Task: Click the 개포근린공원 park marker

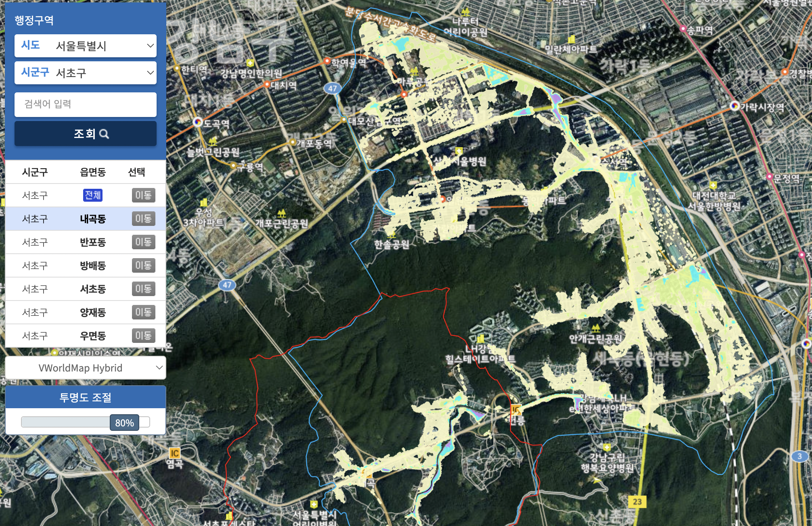Action: 281,213
